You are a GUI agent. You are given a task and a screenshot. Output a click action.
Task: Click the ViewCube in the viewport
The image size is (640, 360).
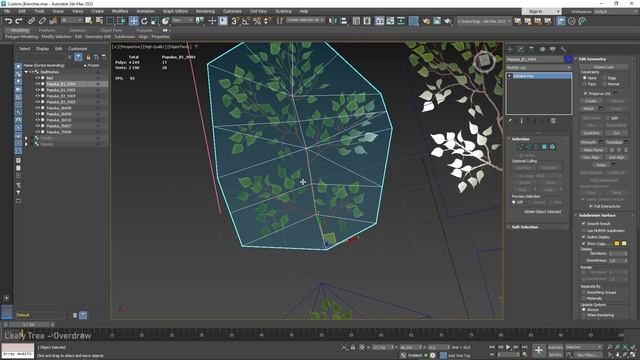pos(484,62)
